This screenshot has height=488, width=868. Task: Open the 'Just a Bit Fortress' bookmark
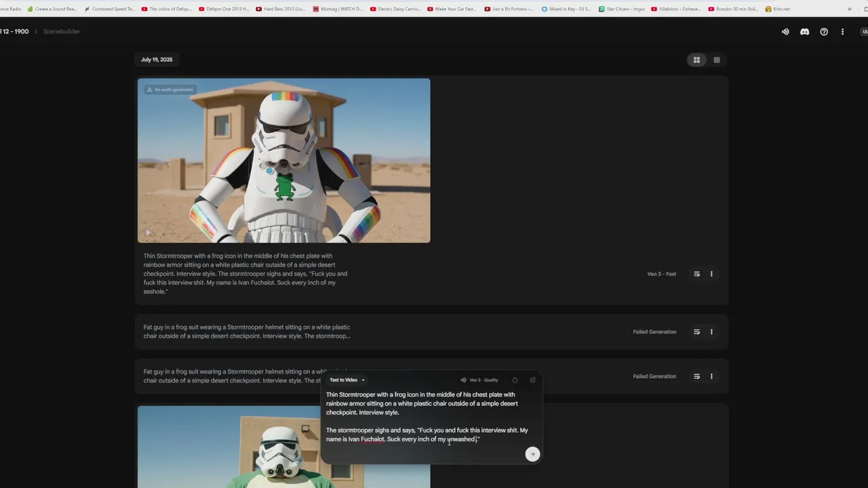[509, 9]
